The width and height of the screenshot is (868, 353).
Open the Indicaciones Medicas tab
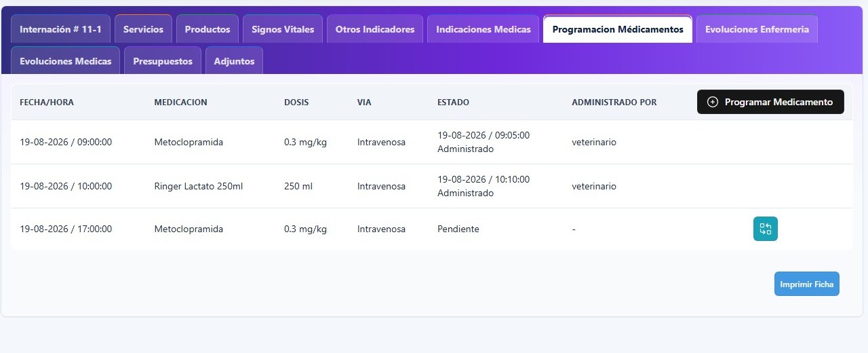pos(484,29)
